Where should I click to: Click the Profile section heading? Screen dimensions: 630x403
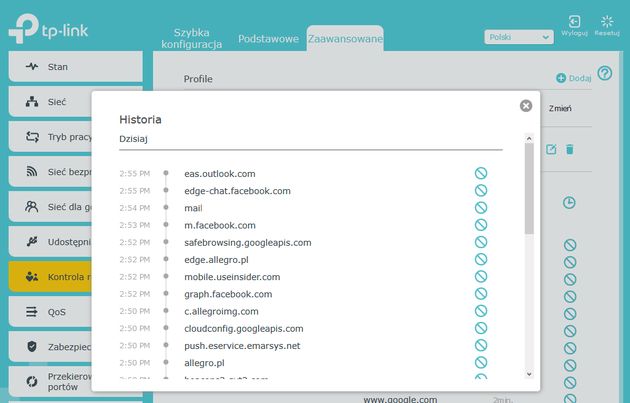198,79
